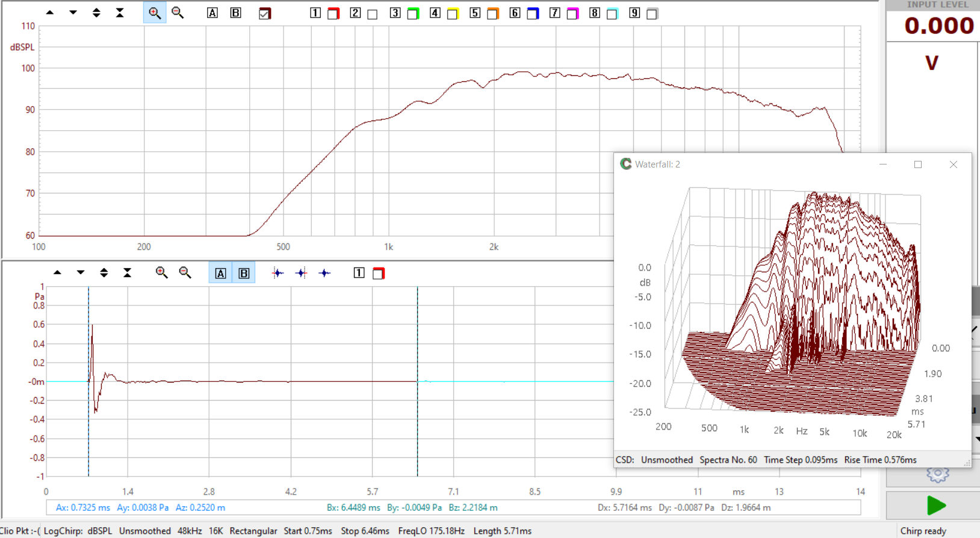The image size is (980, 538).
Task: Store curve in overlay slot 6
Action: (515, 13)
